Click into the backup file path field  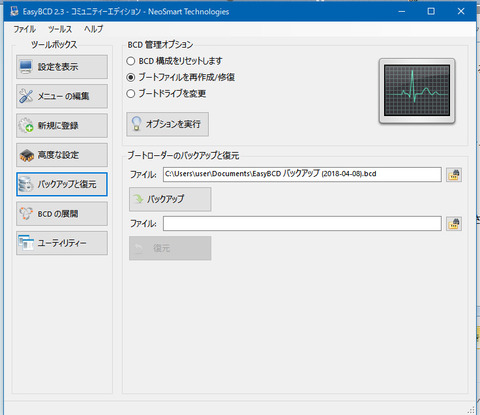tap(302, 174)
